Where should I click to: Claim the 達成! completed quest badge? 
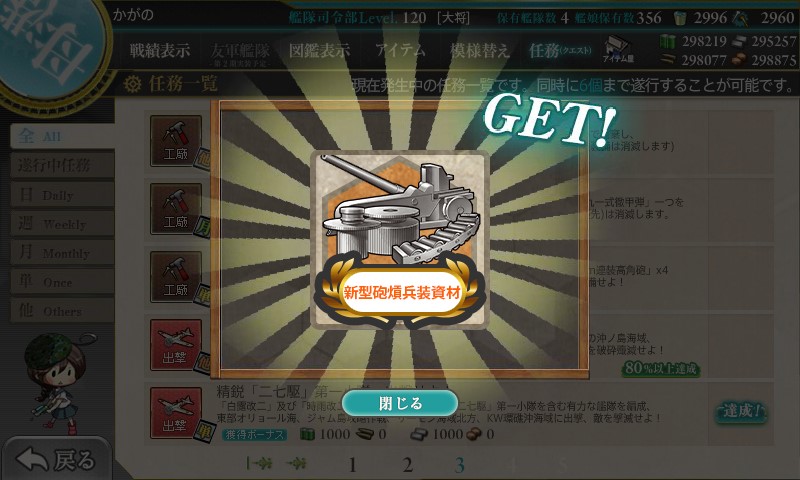point(741,411)
